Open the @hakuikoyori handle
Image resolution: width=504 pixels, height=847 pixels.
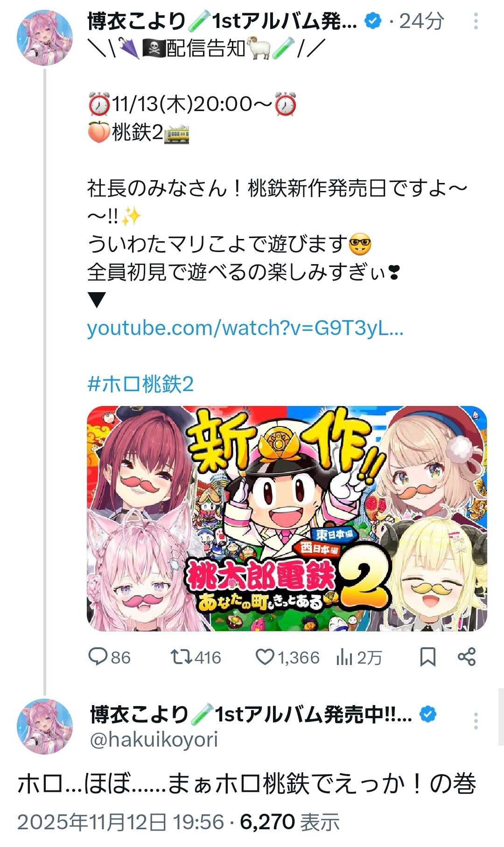pyautogui.click(x=154, y=740)
